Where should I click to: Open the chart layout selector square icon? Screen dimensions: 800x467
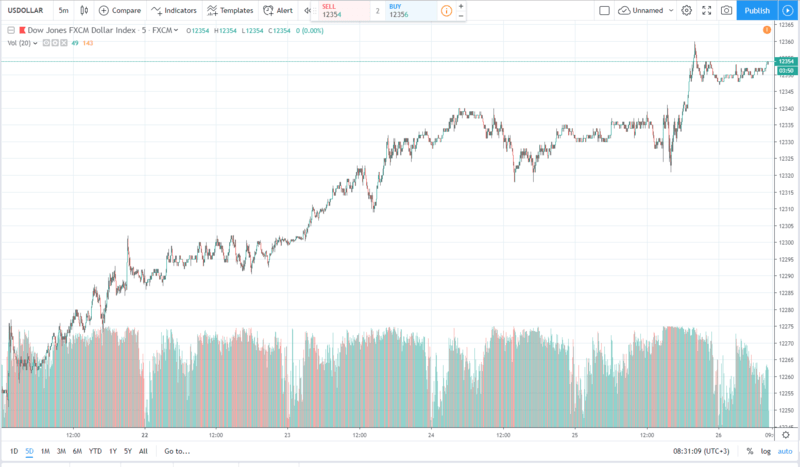pyautogui.click(x=604, y=10)
